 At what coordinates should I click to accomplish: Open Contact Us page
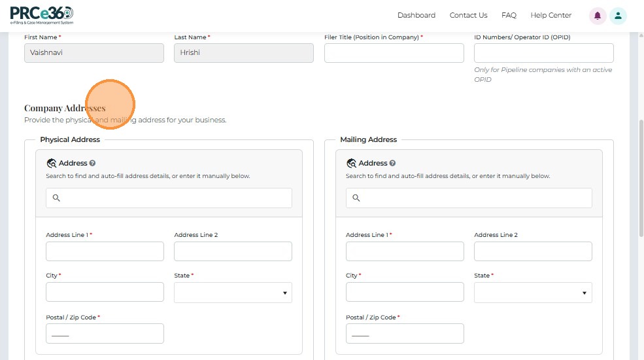[x=468, y=15]
